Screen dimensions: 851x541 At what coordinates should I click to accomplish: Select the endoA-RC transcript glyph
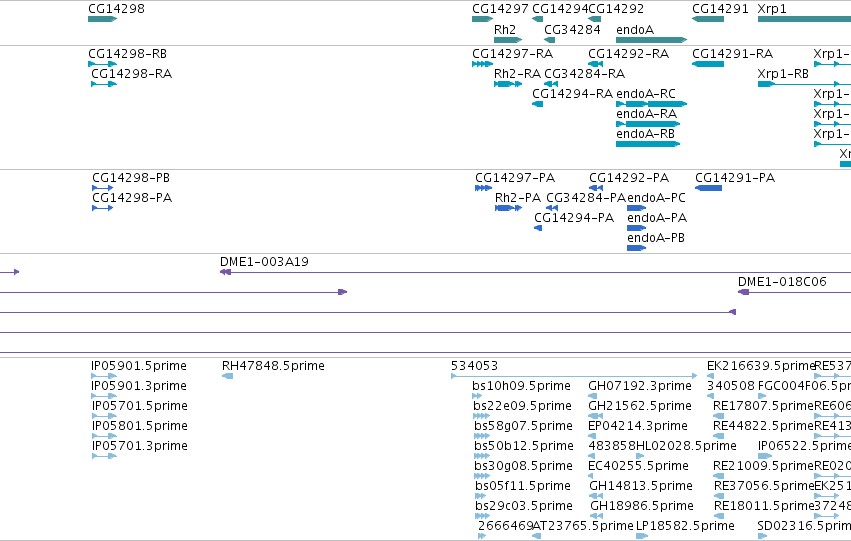pyautogui.click(x=652, y=104)
